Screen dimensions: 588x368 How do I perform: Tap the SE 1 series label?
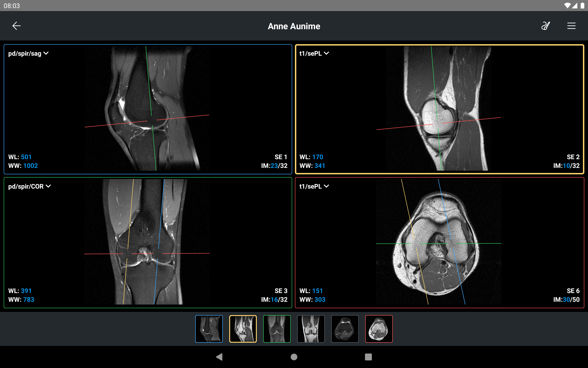point(281,157)
